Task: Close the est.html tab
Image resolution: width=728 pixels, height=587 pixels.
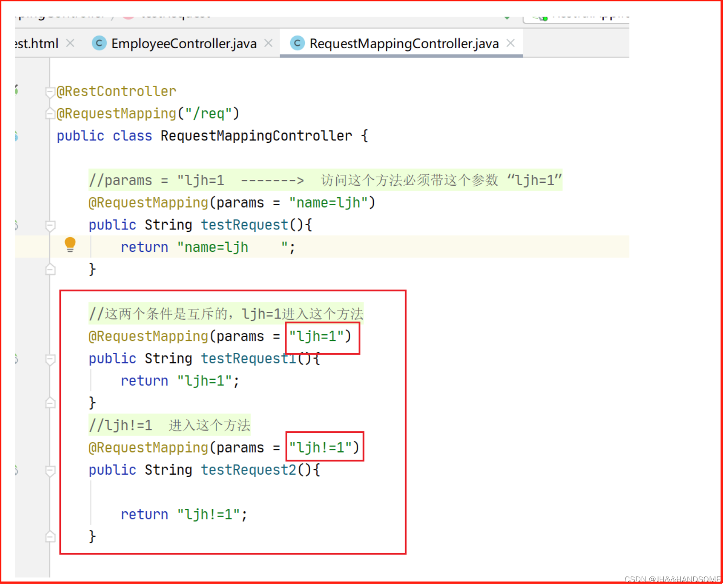Action: (71, 43)
